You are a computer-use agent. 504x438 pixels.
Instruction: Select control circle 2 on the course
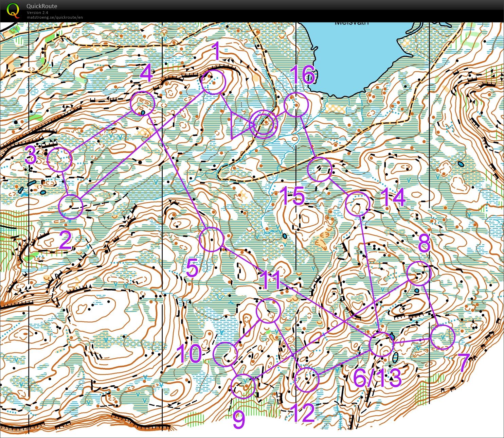tap(71, 207)
